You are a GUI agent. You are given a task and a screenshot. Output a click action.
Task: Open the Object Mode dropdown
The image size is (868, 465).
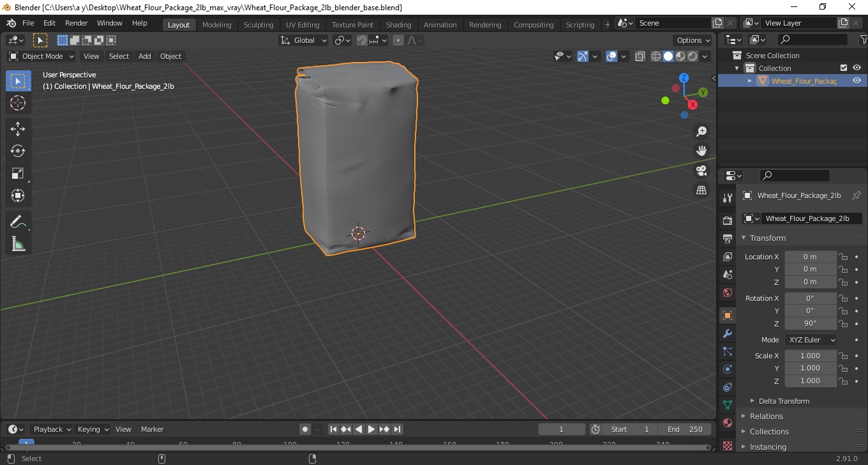click(41, 56)
